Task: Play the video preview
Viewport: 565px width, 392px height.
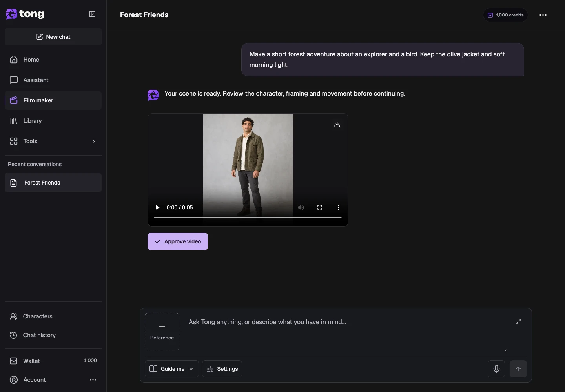Action: click(x=157, y=207)
